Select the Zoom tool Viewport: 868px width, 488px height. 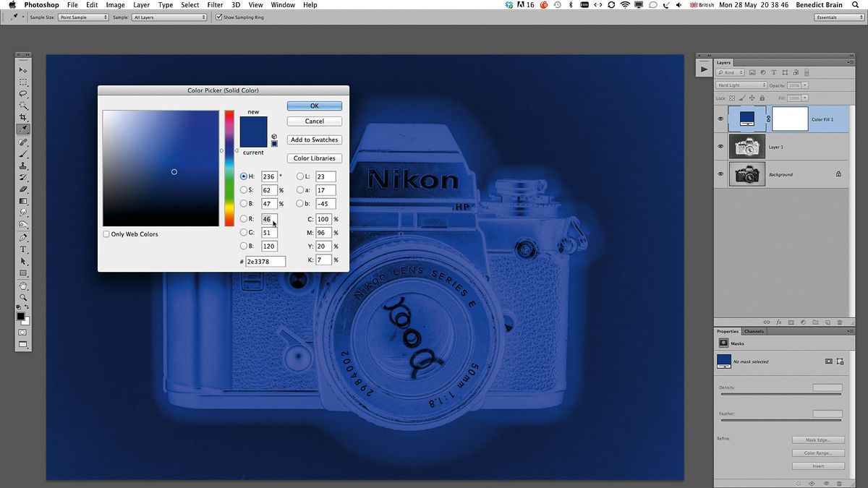coord(23,296)
